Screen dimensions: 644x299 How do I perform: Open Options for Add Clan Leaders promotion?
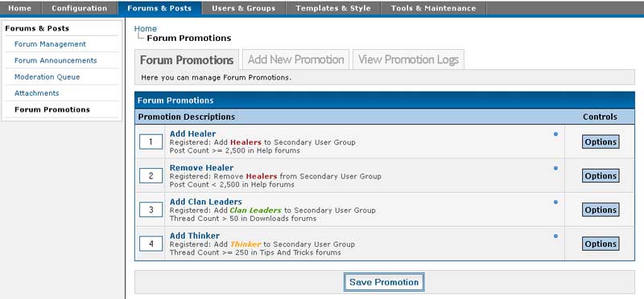pos(601,210)
